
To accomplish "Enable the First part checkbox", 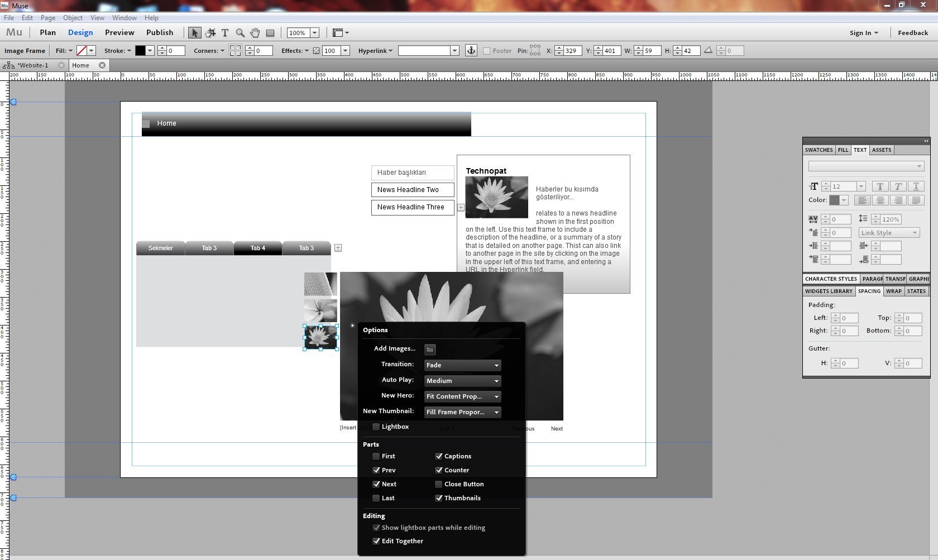I will click(376, 456).
